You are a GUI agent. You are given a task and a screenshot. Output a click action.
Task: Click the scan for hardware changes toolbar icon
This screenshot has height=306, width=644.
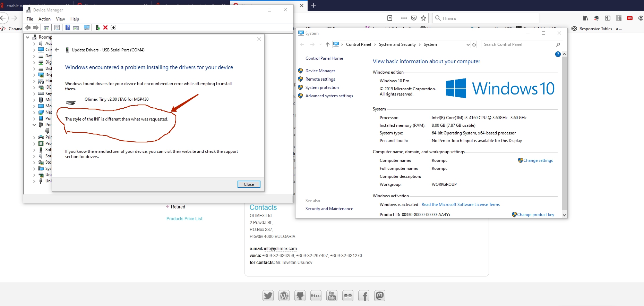click(87, 27)
